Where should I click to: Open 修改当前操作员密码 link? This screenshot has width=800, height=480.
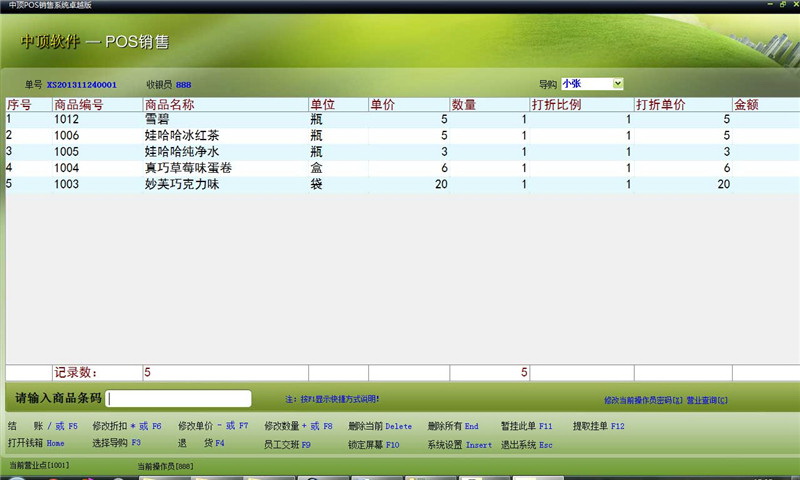pos(643,400)
